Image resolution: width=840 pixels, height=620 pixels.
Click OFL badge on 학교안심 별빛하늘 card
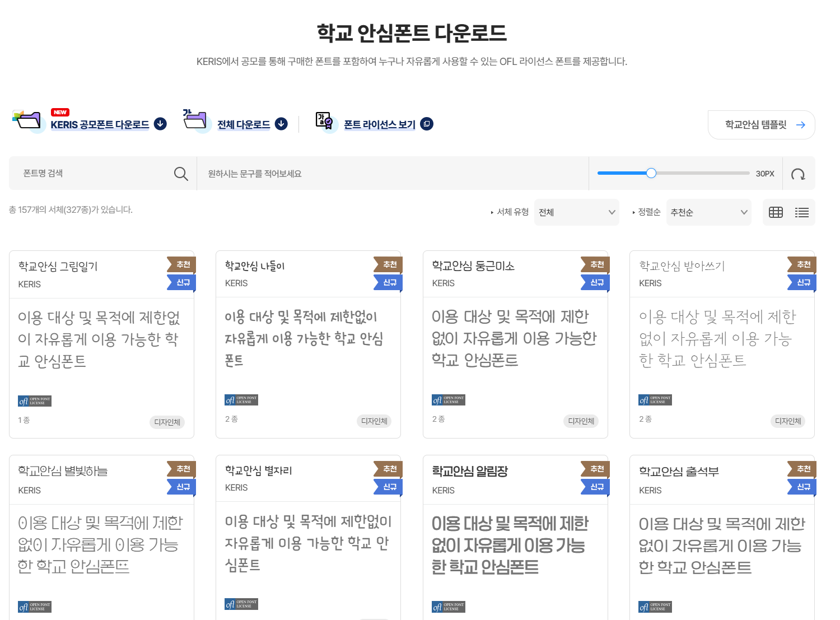click(x=35, y=607)
